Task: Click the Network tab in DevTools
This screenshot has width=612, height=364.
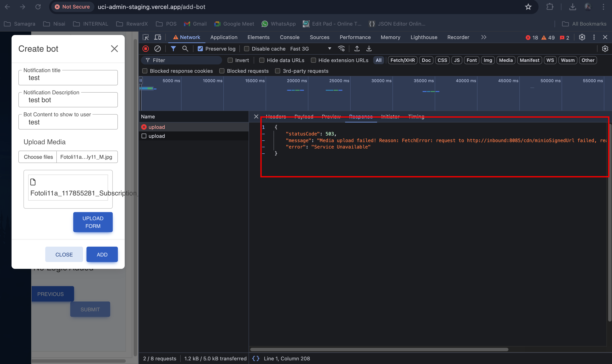Action: tap(189, 37)
